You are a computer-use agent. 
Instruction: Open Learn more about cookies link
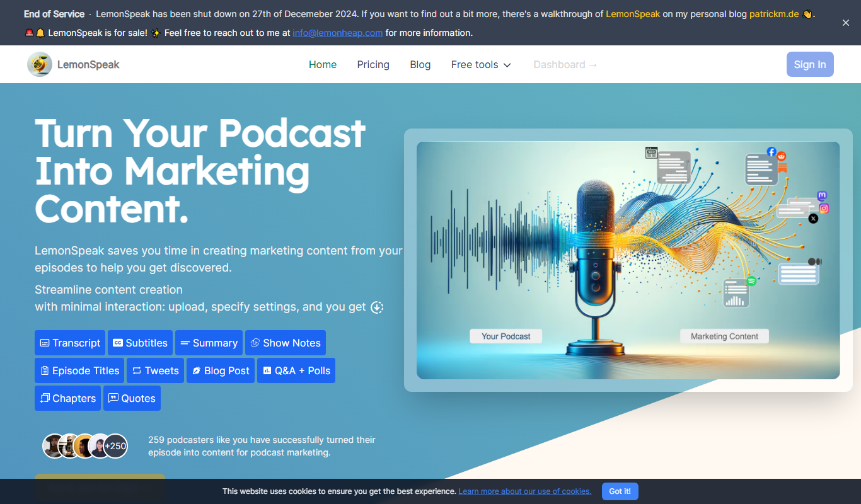[x=525, y=491]
